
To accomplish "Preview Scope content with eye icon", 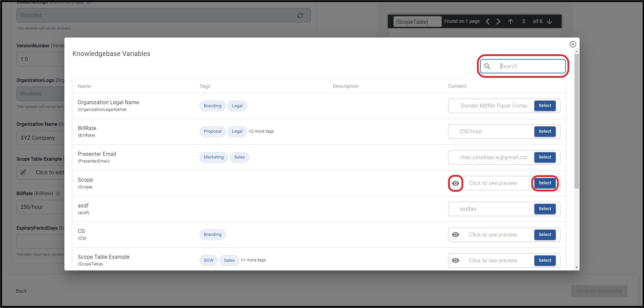I will 455,183.
